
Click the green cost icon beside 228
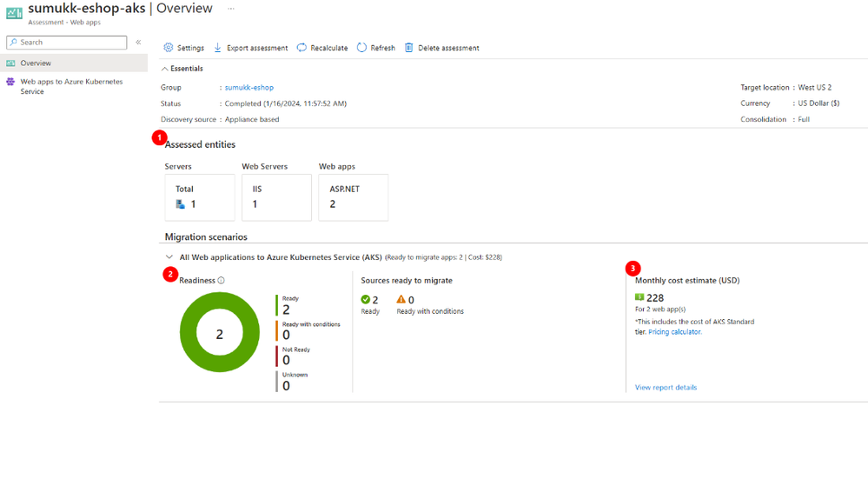coord(639,297)
